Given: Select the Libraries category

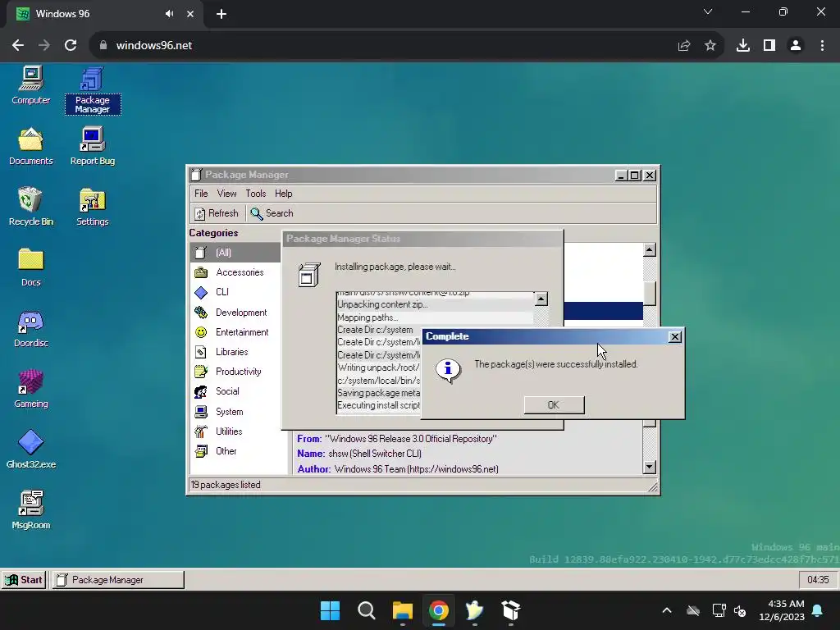Looking at the screenshot, I should pyautogui.click(x=235, y=352).
